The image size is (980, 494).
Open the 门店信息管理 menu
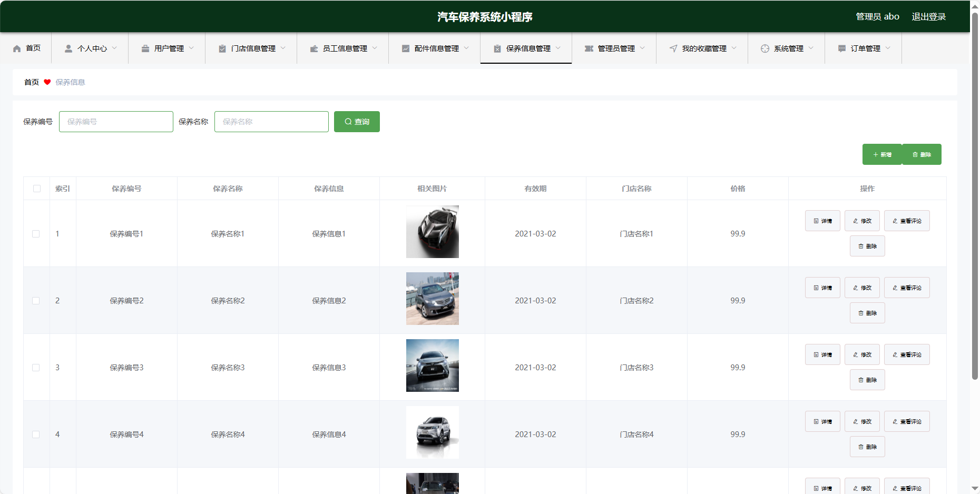pyautogui.click(x=251, y=48)
